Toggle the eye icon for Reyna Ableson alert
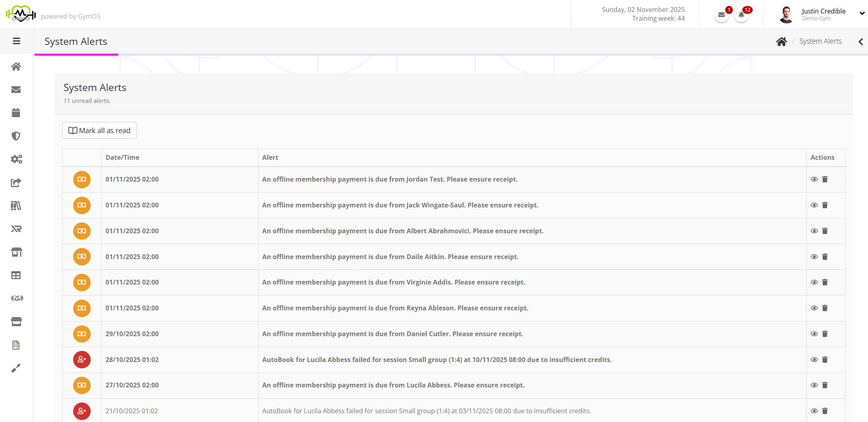Screen dimensions: 868x422 point(814,308)
